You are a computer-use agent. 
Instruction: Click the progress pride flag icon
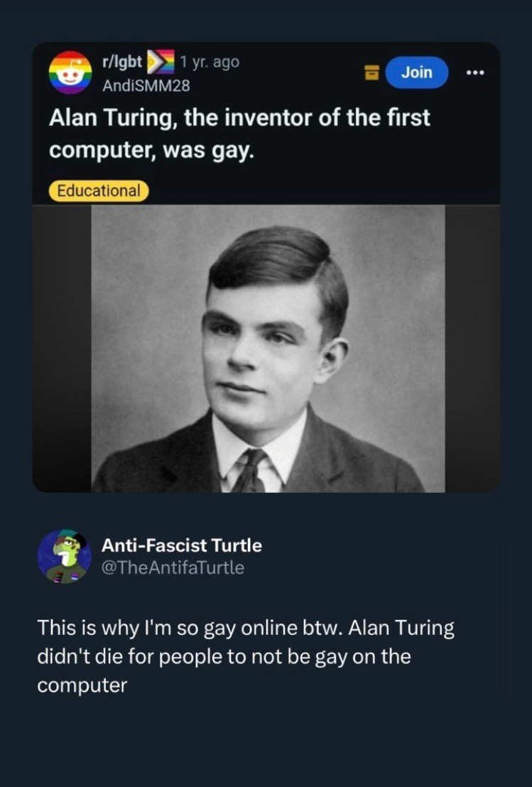pyautogui.click(x=161, y=62)
